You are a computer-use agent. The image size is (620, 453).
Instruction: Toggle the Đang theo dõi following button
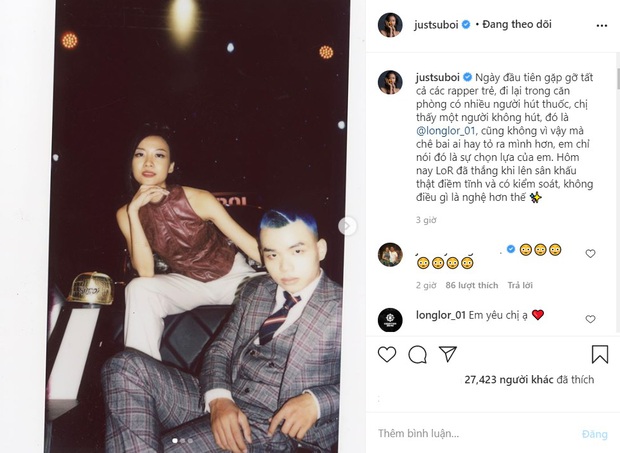click(517, 24)
